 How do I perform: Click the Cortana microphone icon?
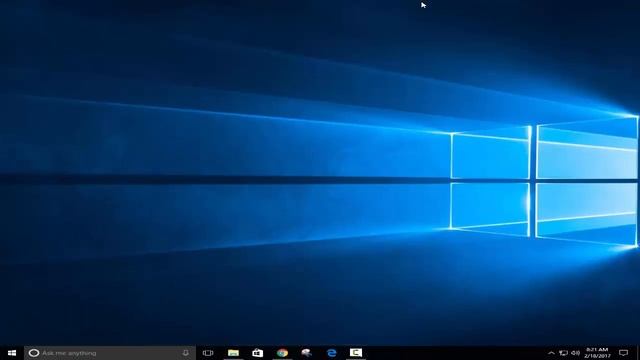tap(186, 353)
